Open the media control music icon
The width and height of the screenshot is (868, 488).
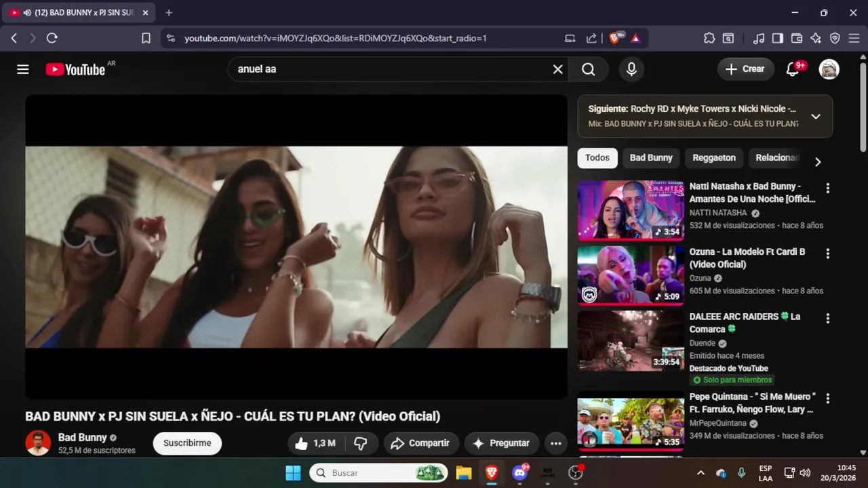[759, 39]
